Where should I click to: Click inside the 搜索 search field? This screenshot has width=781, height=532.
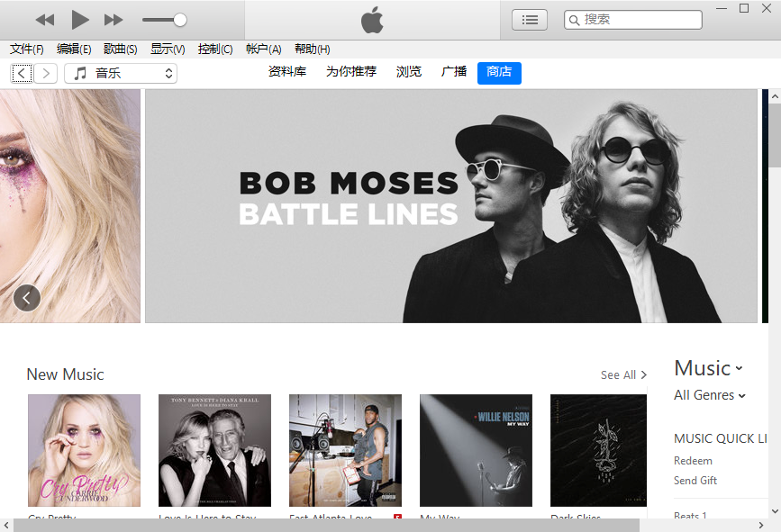click(x=631, y=19)
